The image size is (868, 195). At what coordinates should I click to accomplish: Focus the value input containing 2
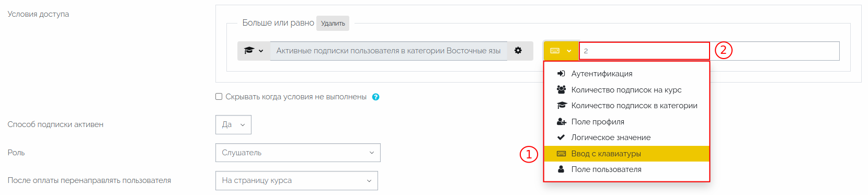(x=709, y=51)
